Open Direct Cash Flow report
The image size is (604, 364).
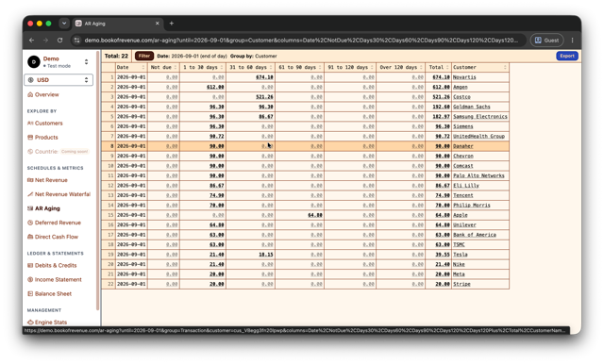tap(53, 237)
